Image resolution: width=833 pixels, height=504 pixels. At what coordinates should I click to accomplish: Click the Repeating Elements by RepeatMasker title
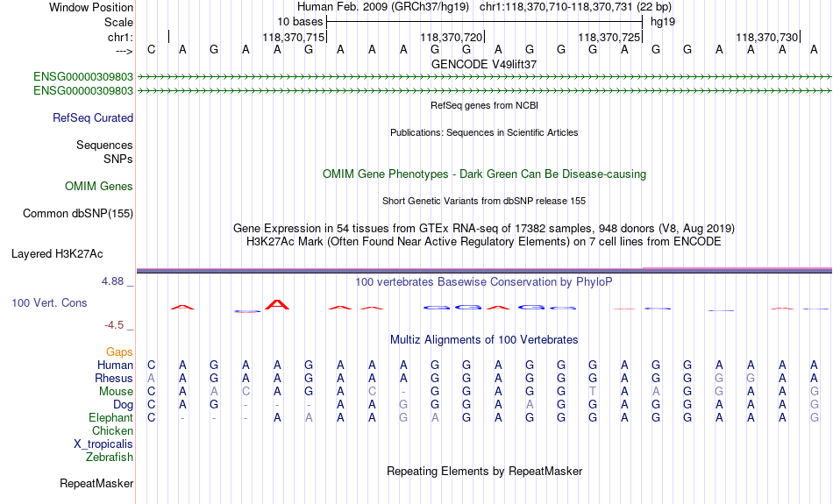485,471
